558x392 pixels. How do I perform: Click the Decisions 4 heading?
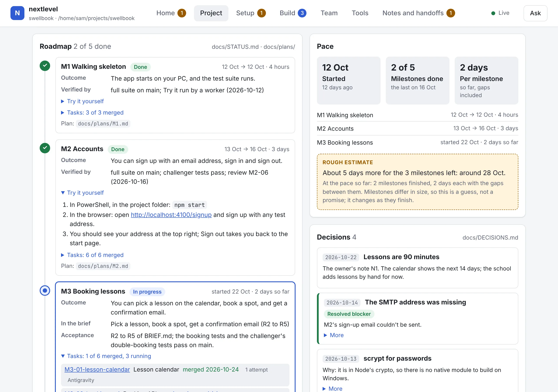tap(336, 237)
